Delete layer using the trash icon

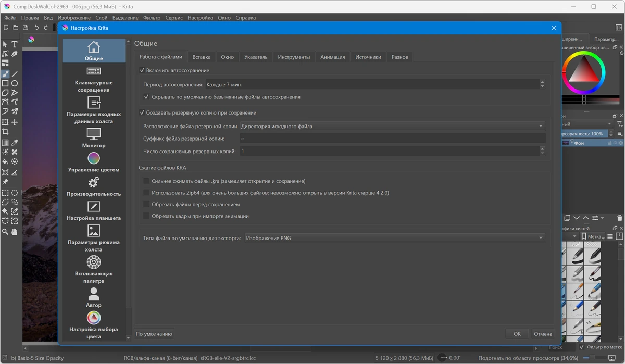pyautogui.click(x=619, y=218)
